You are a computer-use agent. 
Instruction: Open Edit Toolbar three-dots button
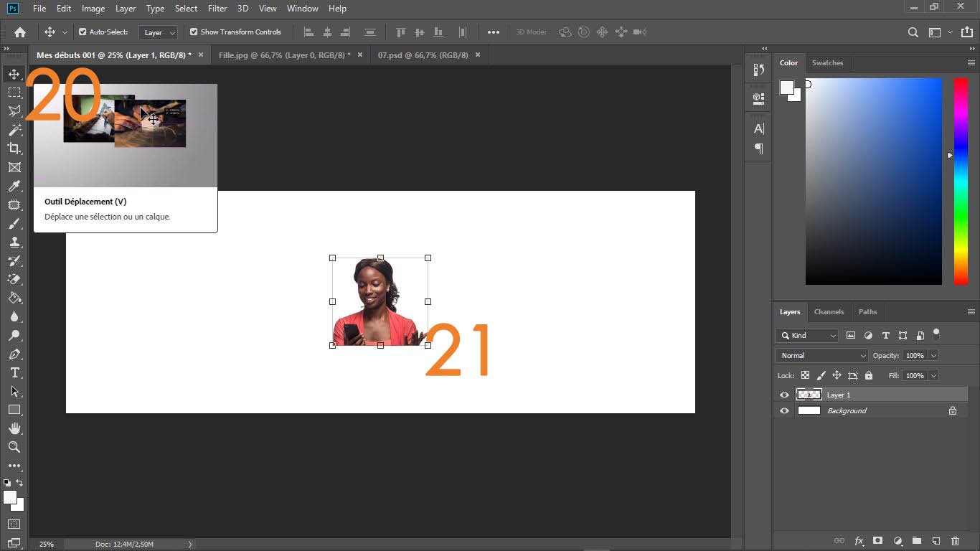(14, 466)
